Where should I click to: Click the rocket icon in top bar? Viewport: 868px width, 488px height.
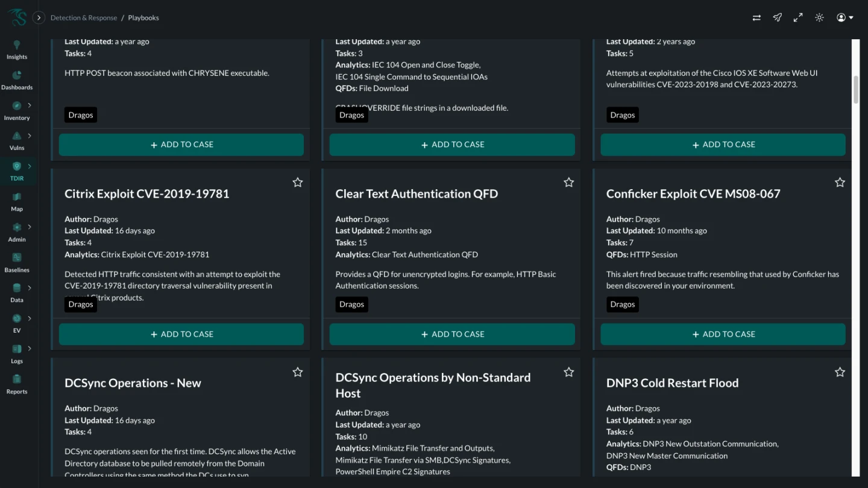778,17
